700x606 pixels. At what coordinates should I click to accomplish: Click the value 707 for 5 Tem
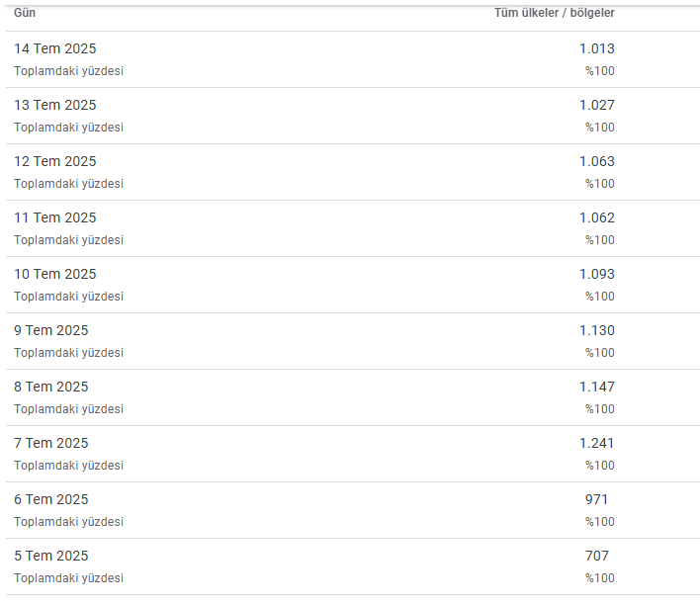tap(597, 556)
